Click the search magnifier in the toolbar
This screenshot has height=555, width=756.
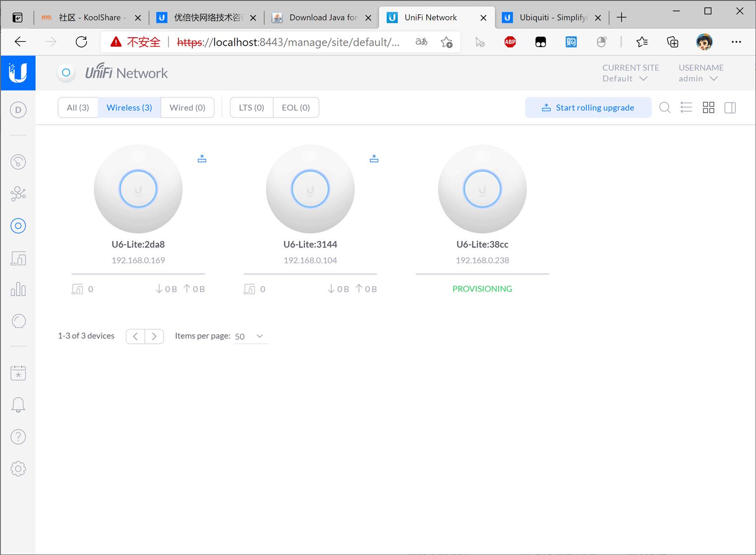point(665,107)
